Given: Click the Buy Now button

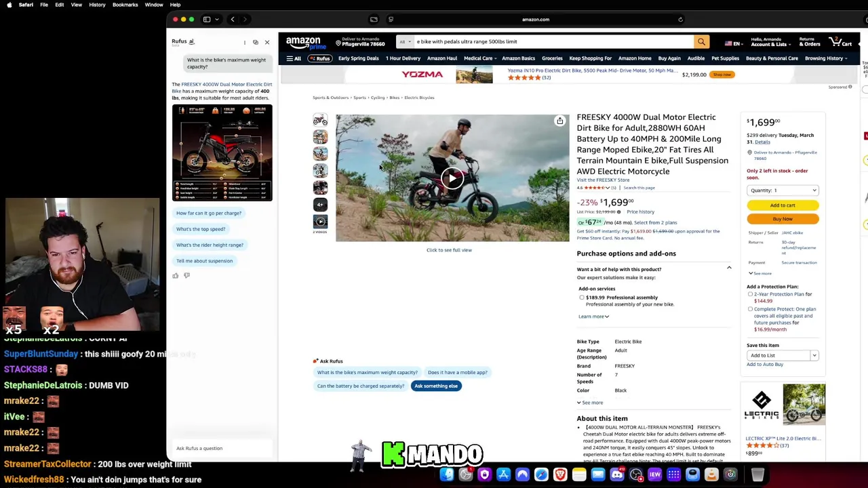Looking at the screenshot, I should coord(783,219).
